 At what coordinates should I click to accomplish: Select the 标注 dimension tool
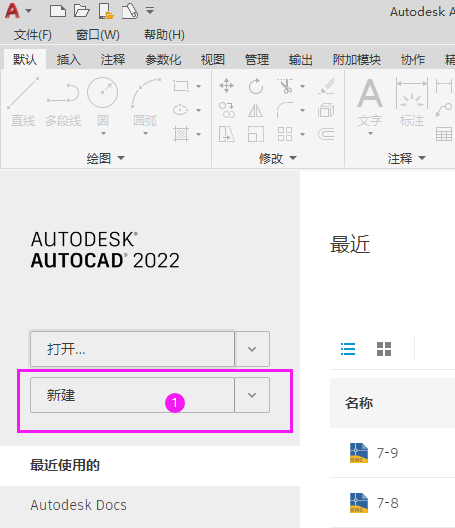coord(412,102)
